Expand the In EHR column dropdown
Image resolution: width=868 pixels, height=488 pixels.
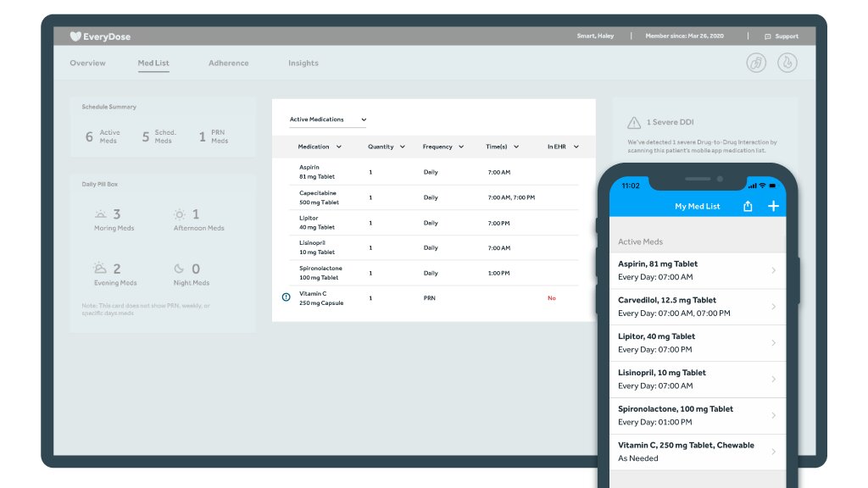point(576,147)
